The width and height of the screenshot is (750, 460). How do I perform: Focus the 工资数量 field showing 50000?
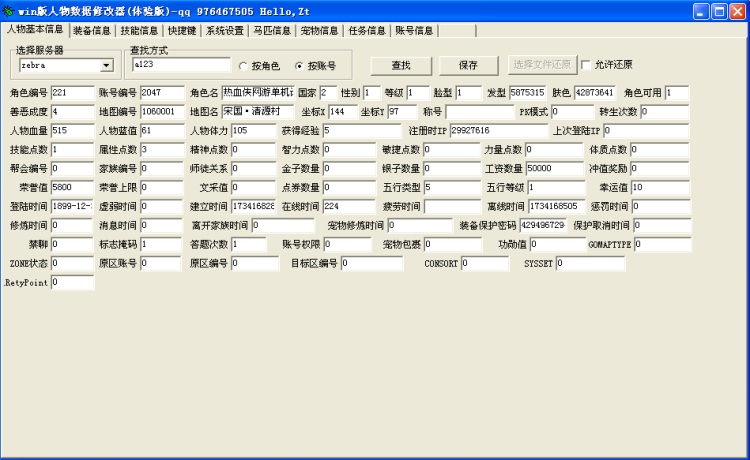(x=554, y=168)
